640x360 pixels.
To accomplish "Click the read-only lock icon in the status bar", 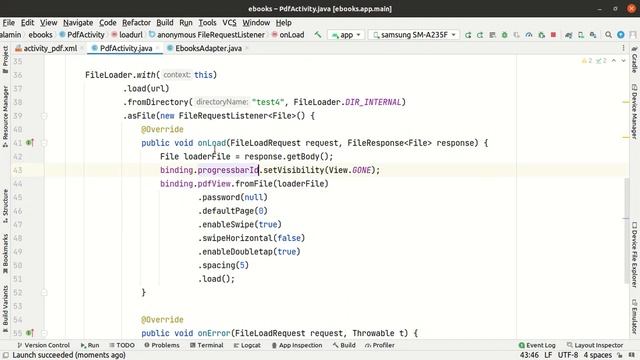I will 620,355.
